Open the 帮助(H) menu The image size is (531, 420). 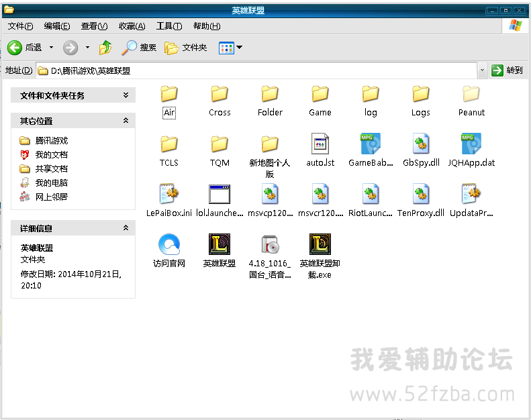[207, 26]
